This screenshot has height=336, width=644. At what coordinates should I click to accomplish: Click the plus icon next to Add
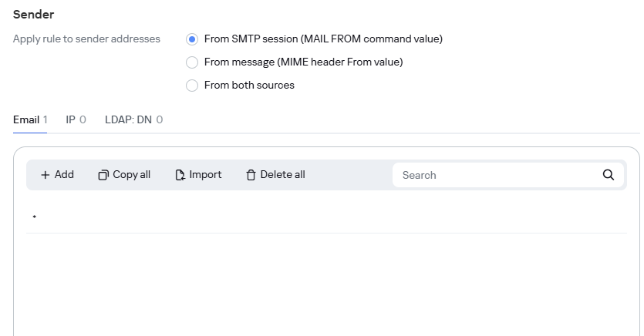(46, 175)
